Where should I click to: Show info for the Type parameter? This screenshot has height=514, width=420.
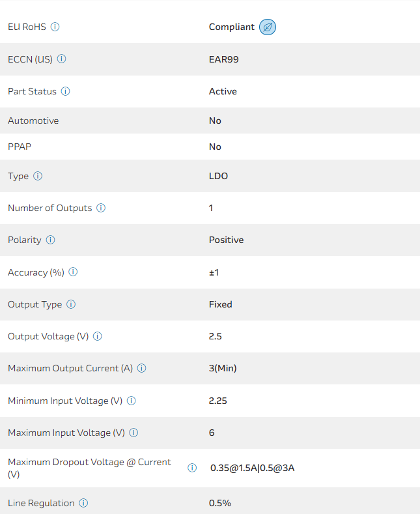(38, 176)
